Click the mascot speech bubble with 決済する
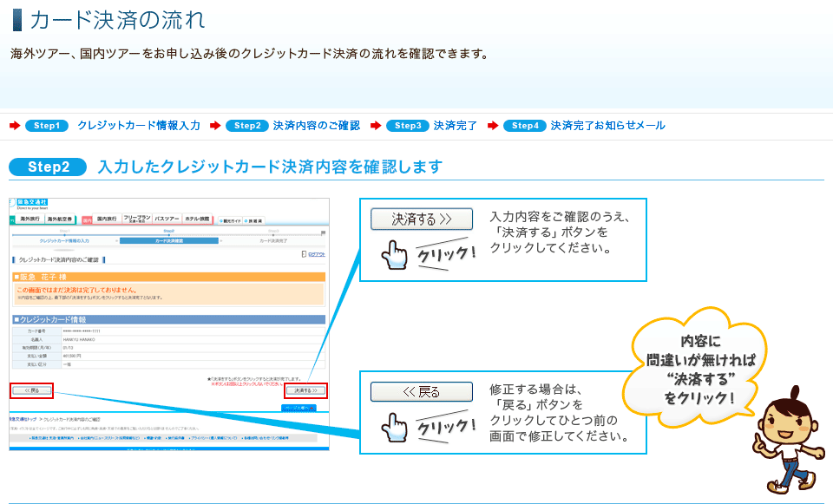This screenshot has height=504, width=833. point(696,368)
